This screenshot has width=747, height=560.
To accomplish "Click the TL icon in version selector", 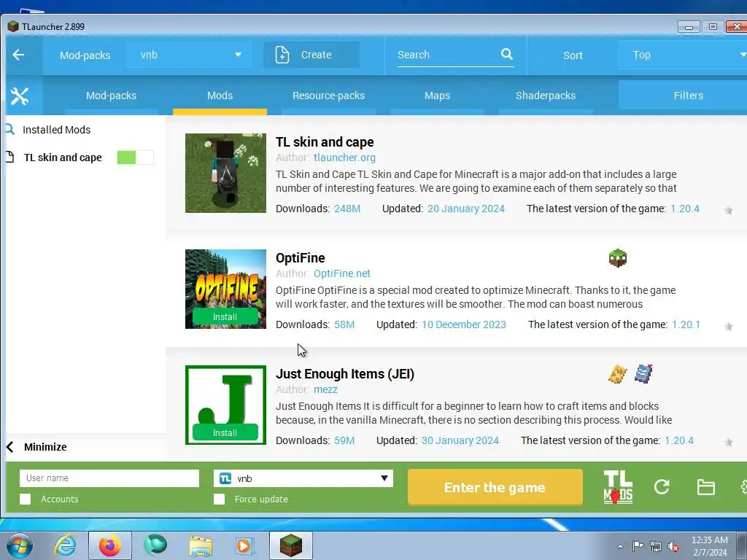I will click(x=225, y=478).
